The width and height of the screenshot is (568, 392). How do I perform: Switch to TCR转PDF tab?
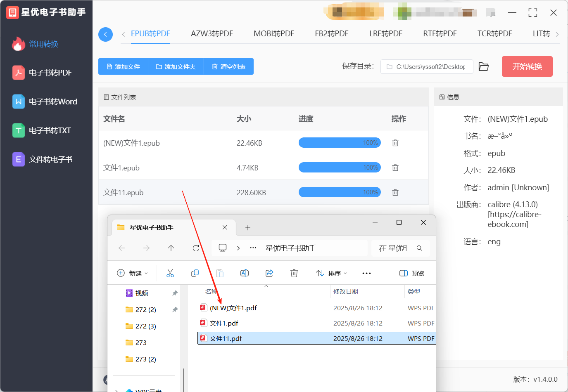pyautogui.click(x=494, y=34)
